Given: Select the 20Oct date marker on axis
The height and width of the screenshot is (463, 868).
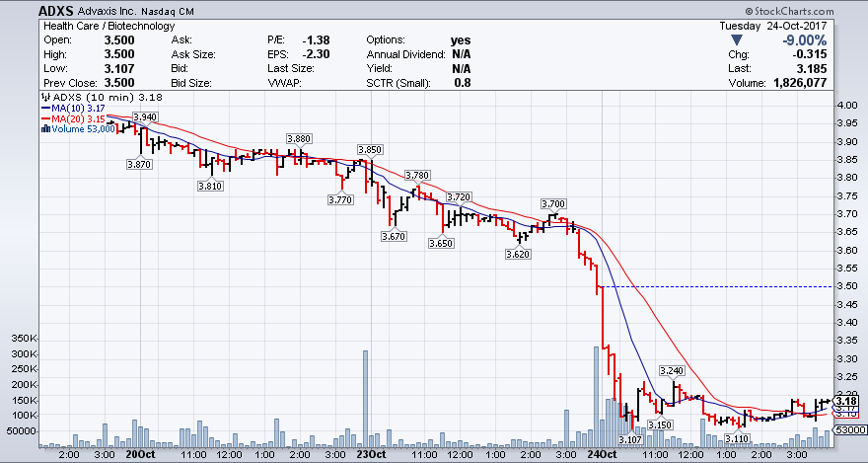Looking at the screenshot, I should click(x=141, y=454).
